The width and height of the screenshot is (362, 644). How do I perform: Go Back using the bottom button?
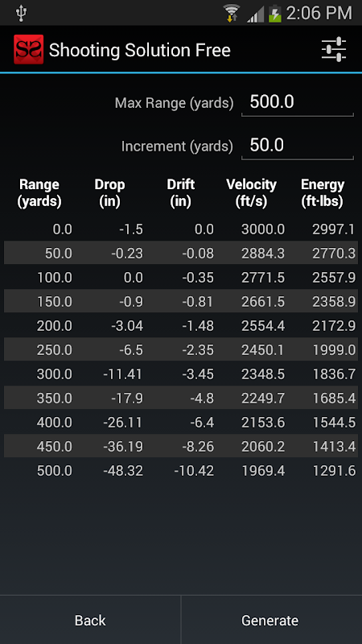pyautogui.click(x=90, y=620)
